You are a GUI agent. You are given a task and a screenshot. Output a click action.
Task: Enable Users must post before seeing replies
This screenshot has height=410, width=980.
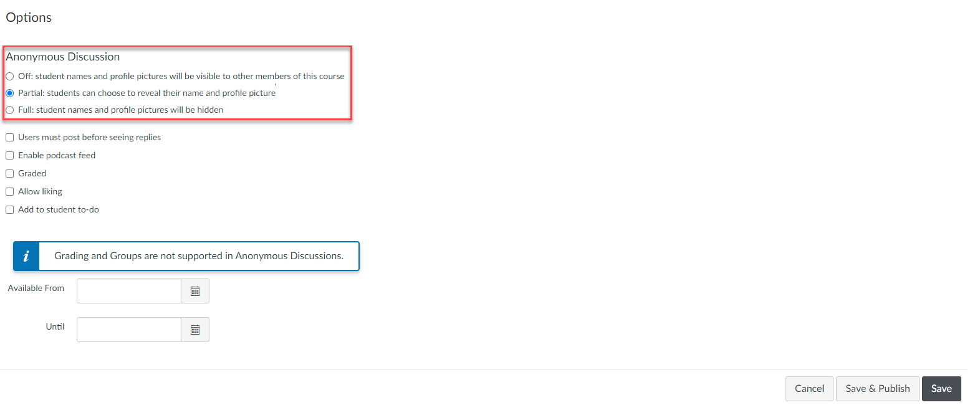pyautogui.click(x=10, y=138)
